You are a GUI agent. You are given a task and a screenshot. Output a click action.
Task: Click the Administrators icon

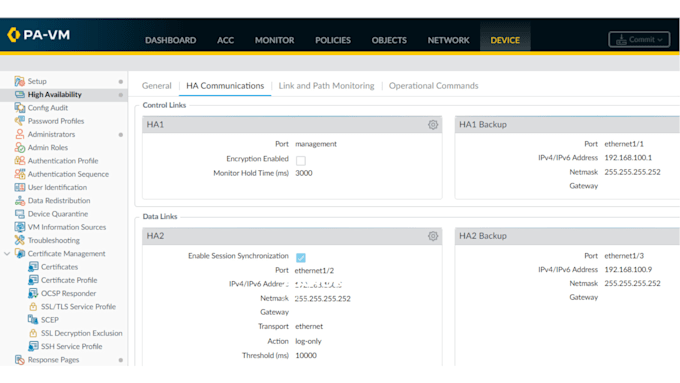click(x=20, y=134)
